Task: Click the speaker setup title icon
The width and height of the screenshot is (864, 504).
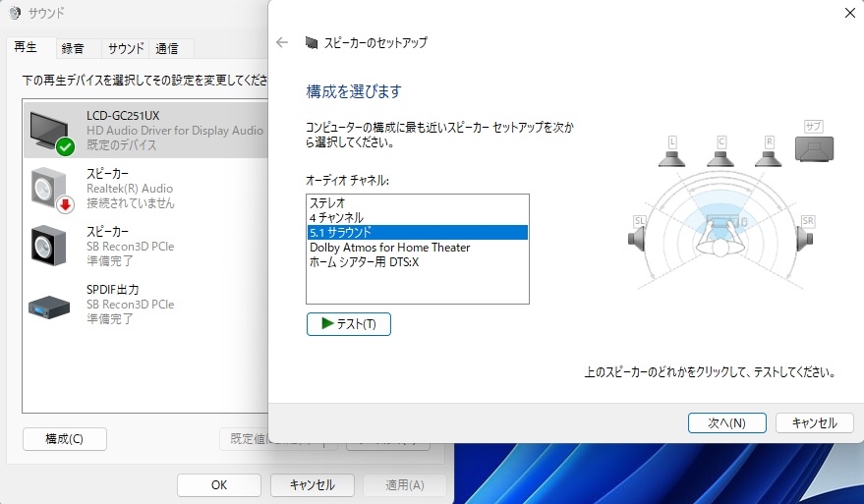Action: pyautogui.click(x=312, y=42)
